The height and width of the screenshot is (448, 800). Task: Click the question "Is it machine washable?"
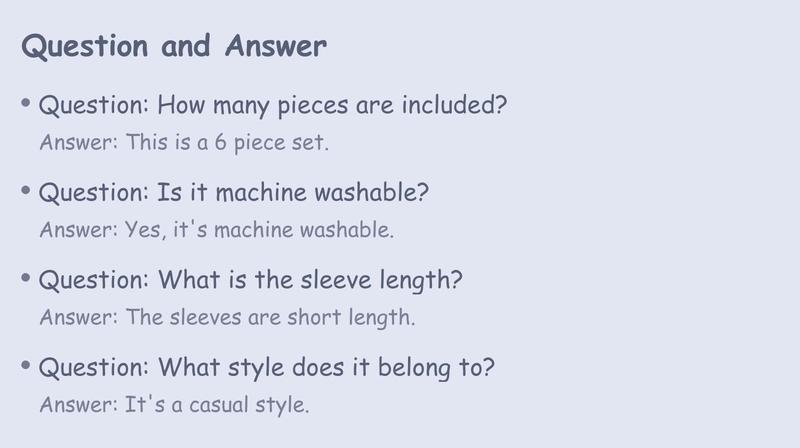tap(293, 193)
